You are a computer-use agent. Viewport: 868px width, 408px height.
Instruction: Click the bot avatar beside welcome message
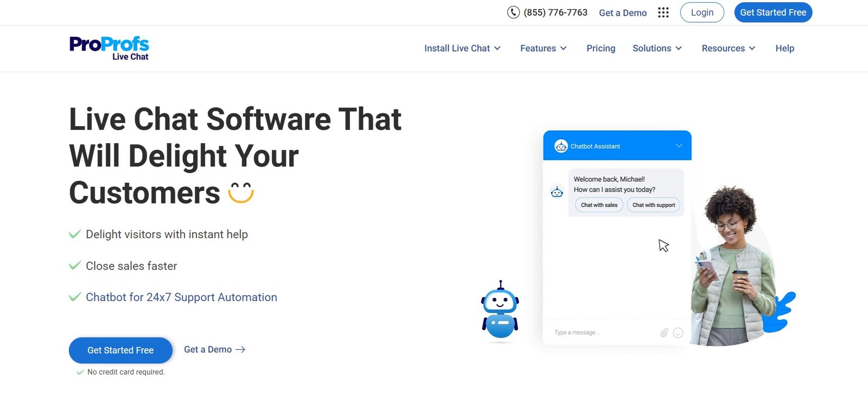(x=557, y=192)
